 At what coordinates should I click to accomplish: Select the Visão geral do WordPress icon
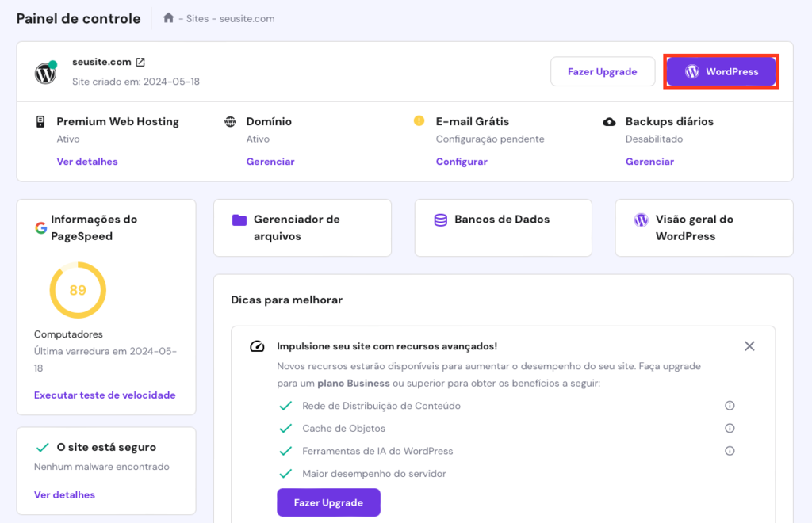coord(641,220)
